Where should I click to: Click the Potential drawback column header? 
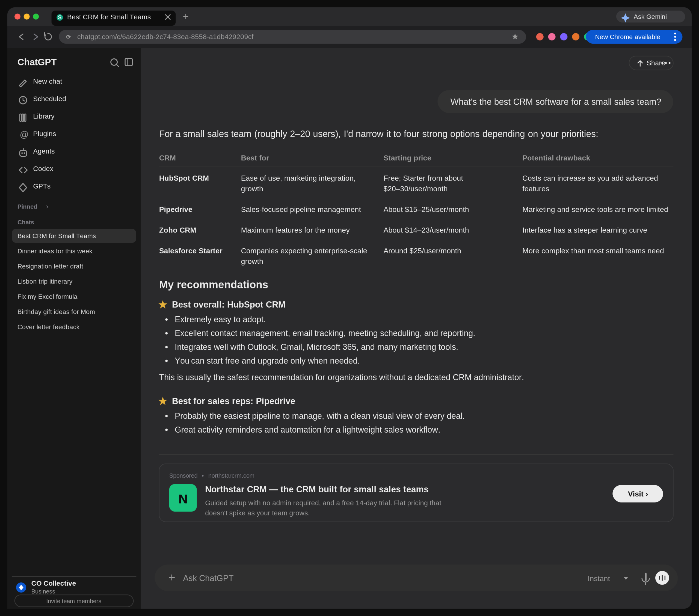pyautogui.click(x=556, y=158)
